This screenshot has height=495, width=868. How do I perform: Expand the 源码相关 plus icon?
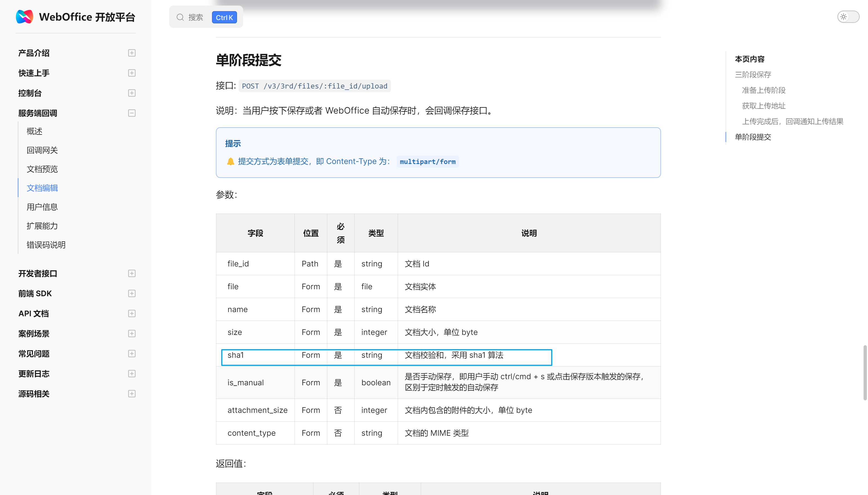(132, 394)
